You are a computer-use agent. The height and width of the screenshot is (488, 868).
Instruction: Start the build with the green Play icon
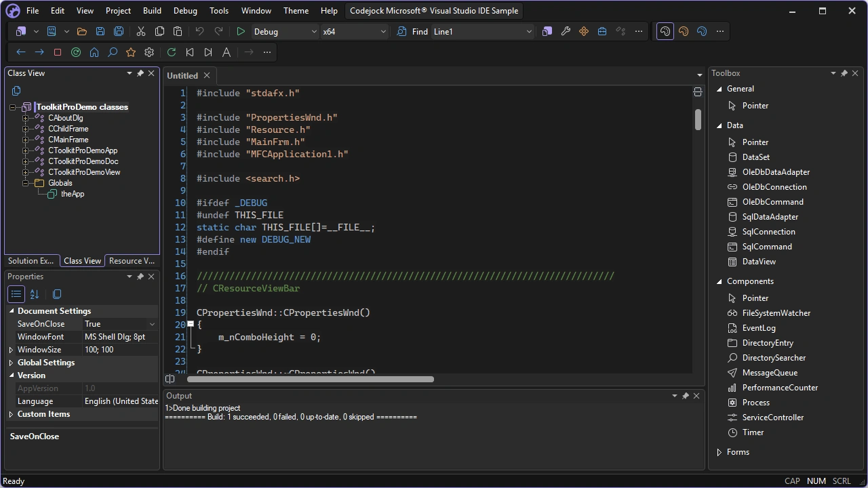pyautogui.click(x=241, y=31)
